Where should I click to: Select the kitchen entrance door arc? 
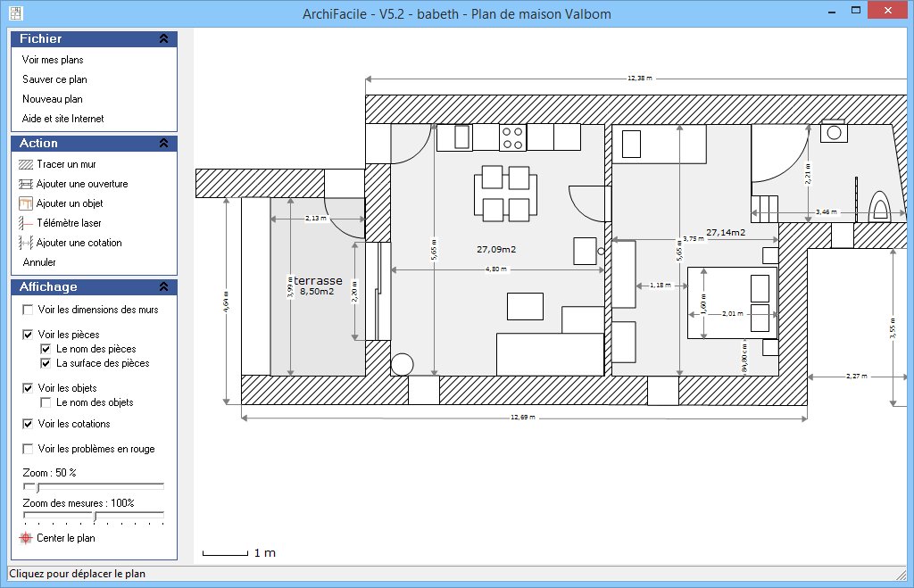tap(411, 144)
